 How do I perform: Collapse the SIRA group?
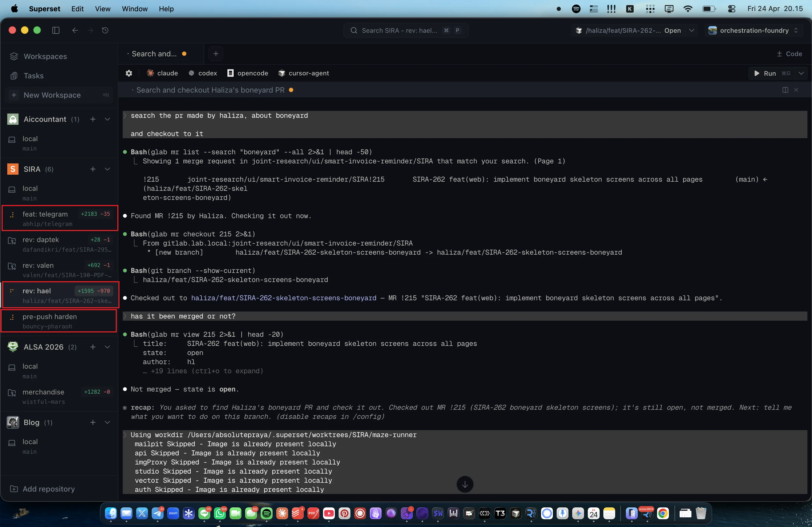[x=107, y=169]
